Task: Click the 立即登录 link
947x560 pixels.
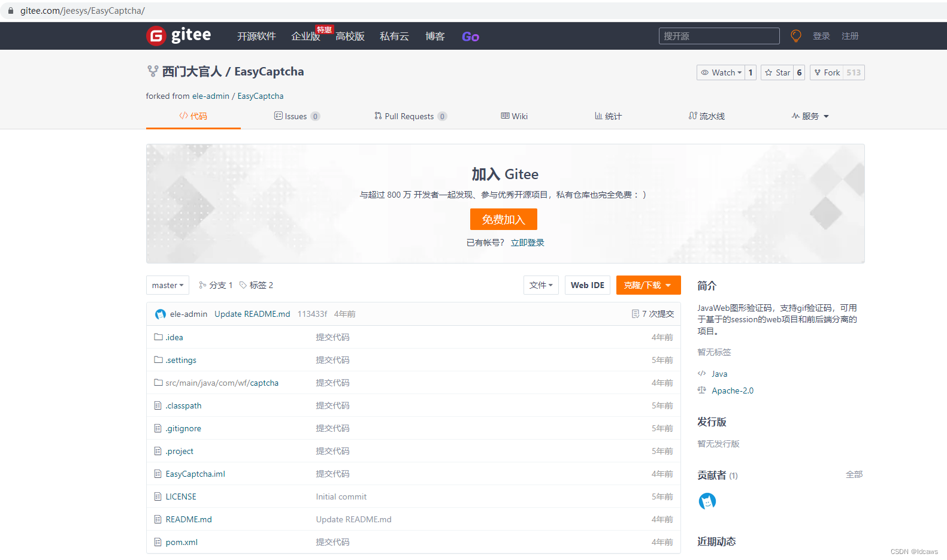Action: [528, 243]
